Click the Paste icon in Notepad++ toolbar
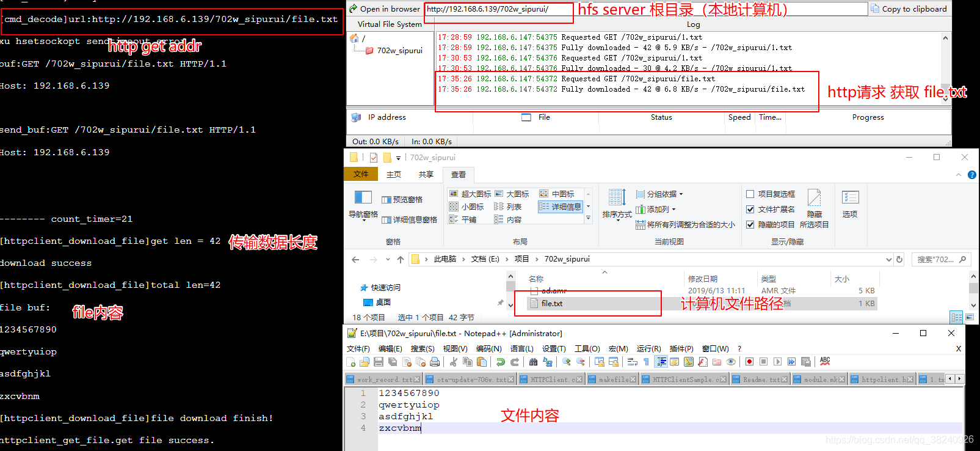The width and height of the screenshot is (980, 451). click(482, 362)
